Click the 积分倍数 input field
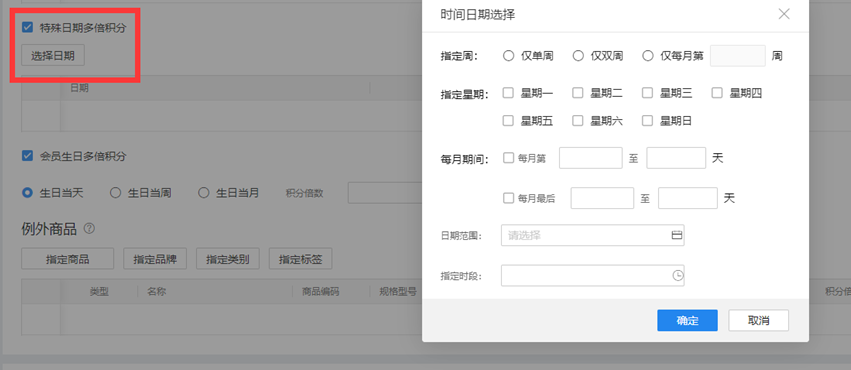The image size is (851, 370). pos(385,193)
